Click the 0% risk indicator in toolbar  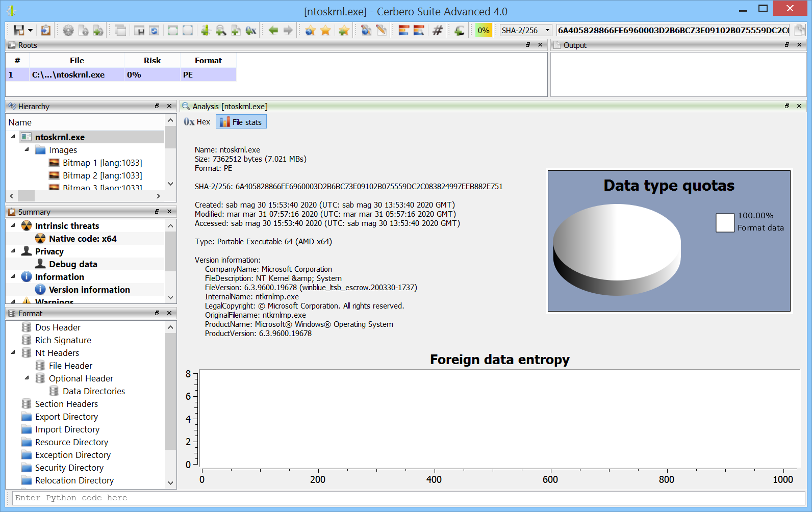[x=484, y=30]
